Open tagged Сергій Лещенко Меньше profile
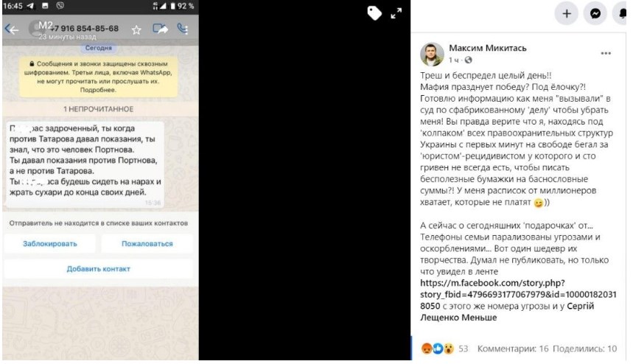 (507, 312)
